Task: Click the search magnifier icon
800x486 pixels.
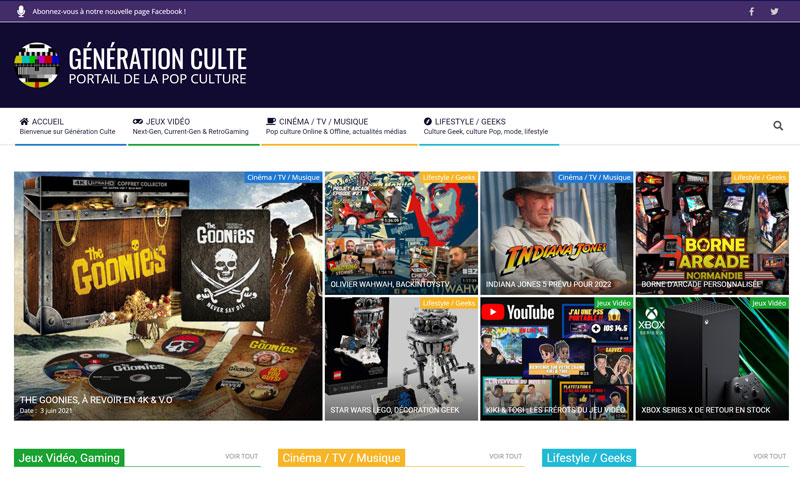Action: (778, 126)
